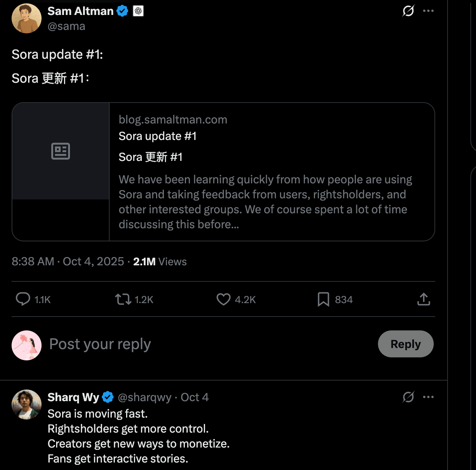Share the post using the share icon
The height and width of the screenshot is (470, 476).
pyautogui.click(x=424, y=299)
